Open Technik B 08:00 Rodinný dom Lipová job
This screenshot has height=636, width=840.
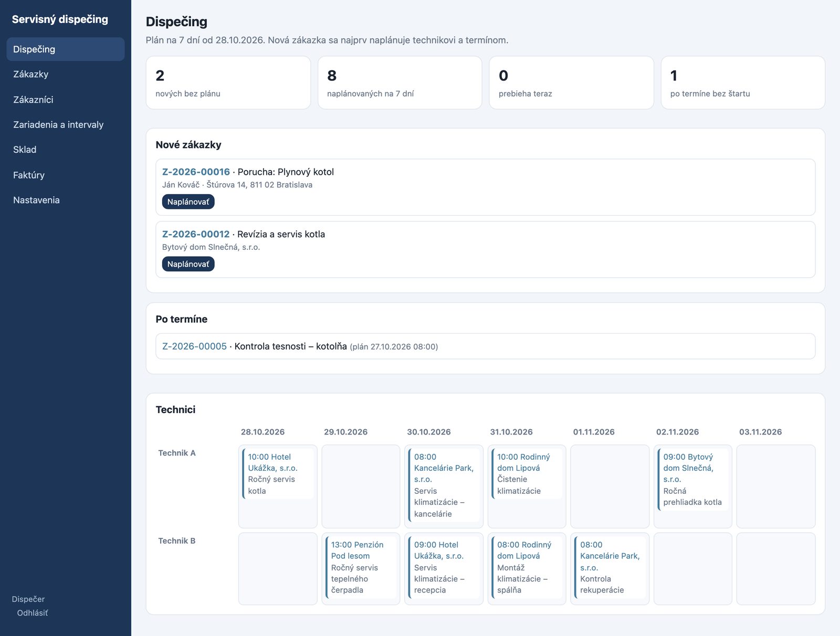[x=527, y=567]
